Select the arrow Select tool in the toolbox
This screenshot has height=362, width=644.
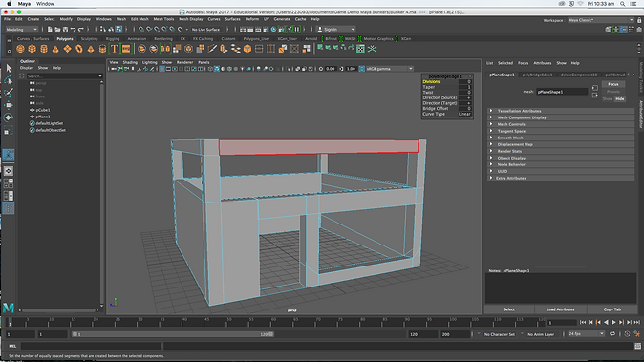9,68
